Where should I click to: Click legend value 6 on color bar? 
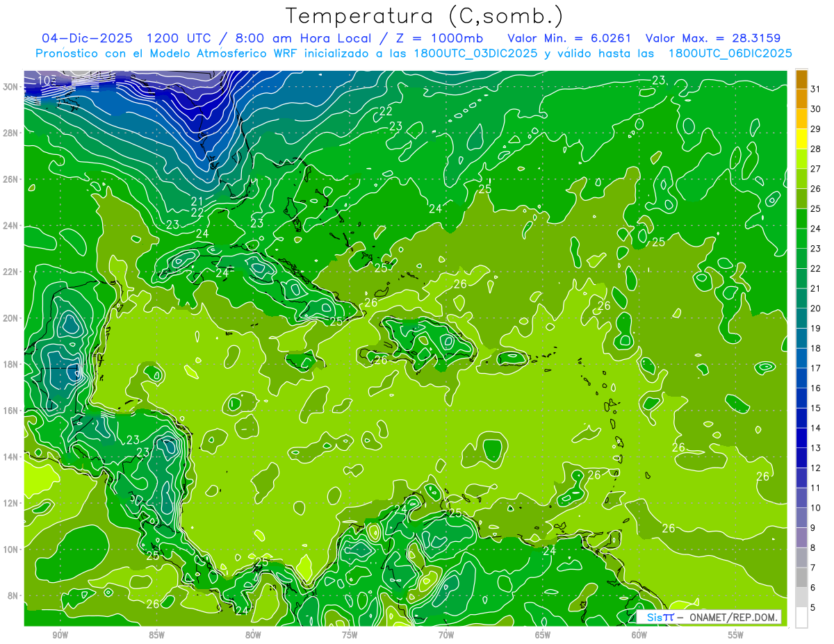813,588
